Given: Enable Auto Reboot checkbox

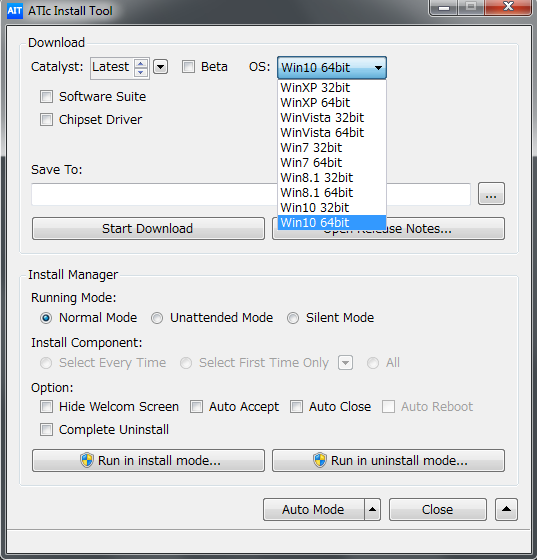Looking at the screenshot, I should [x=388, y=406].
